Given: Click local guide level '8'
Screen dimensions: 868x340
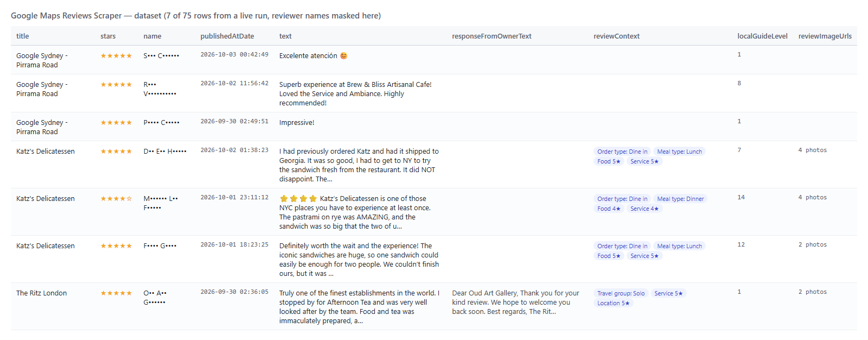Looking at the screenshot, I should tap(739, 83).
